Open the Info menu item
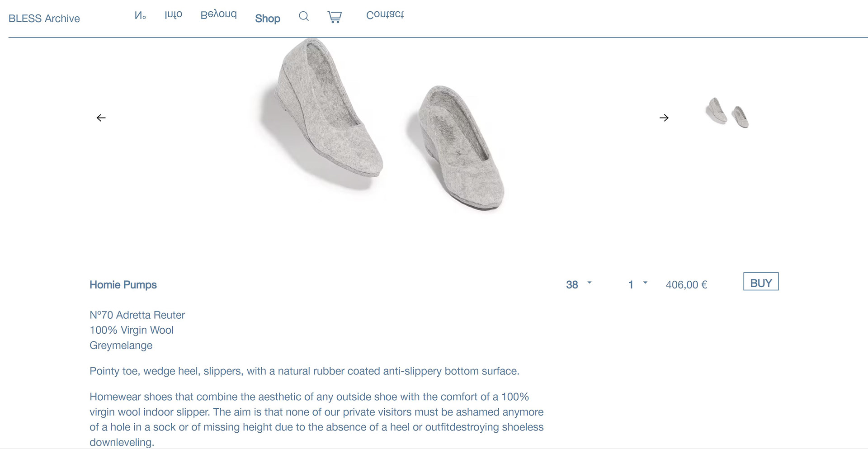 click(x=174, y=14)
